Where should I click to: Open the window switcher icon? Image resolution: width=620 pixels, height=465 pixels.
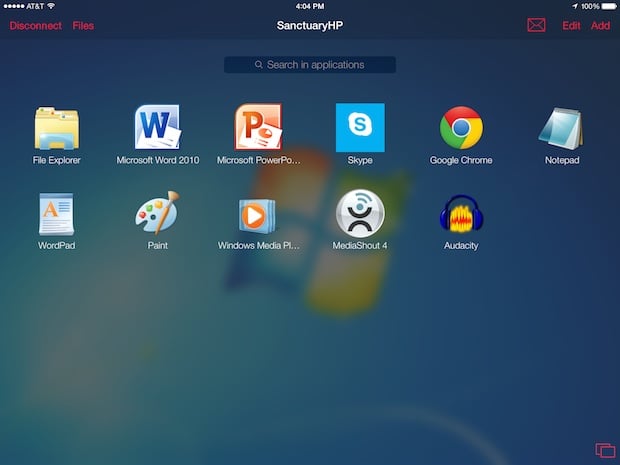click(x=605, y=450)
